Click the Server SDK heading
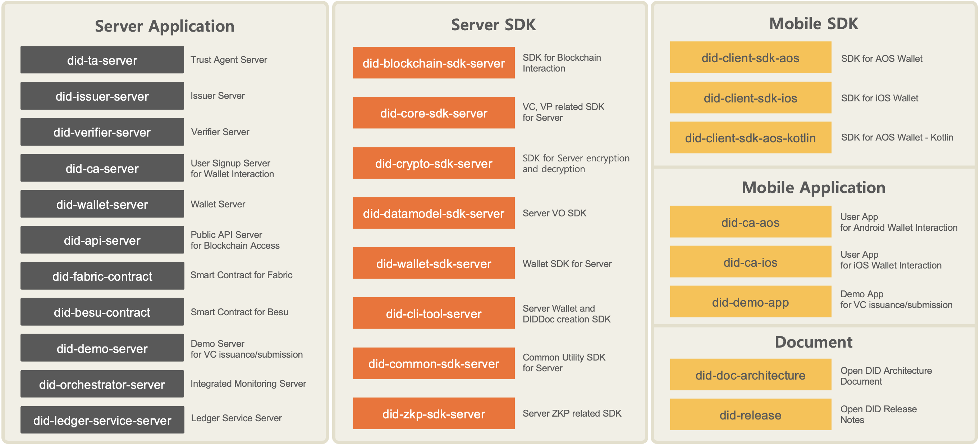This screenshot has height=445, width=980. pos(493,25)
